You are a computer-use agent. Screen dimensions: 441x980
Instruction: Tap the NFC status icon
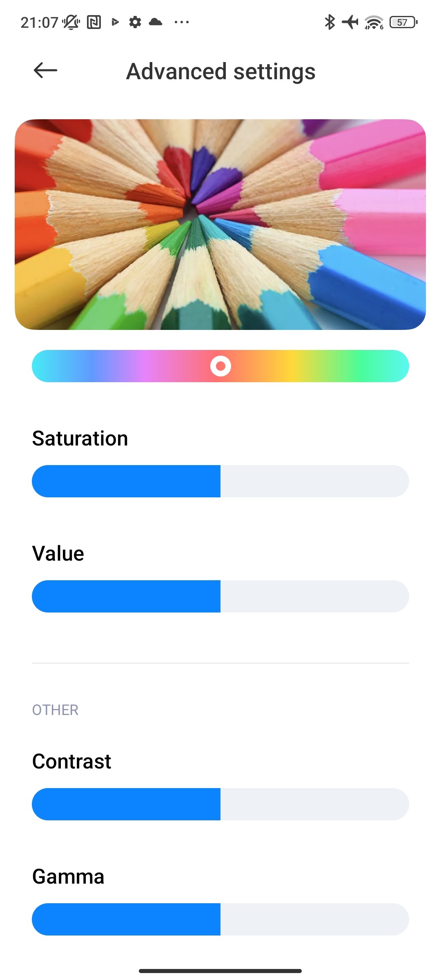point(94,22)
